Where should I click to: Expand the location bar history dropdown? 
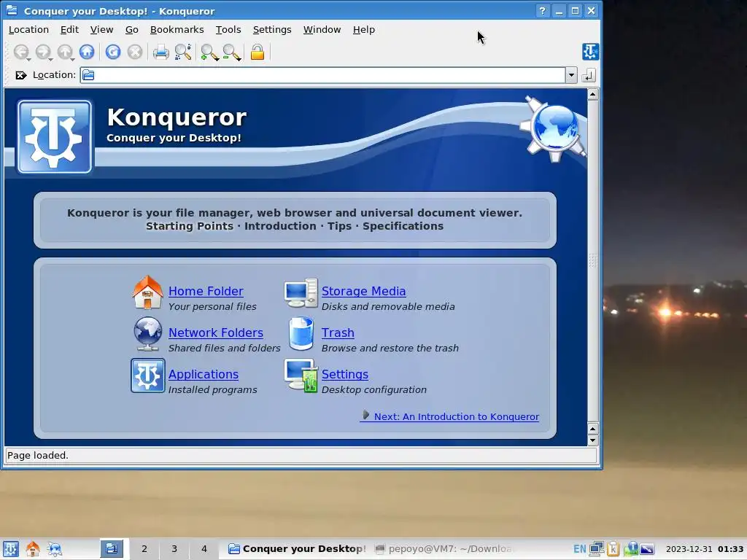[x=571, y=75]
